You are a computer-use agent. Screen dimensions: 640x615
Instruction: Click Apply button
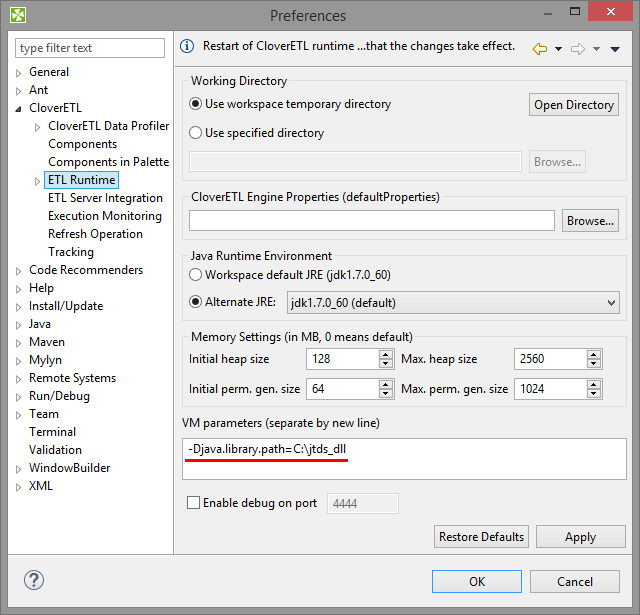click(580, 537)
